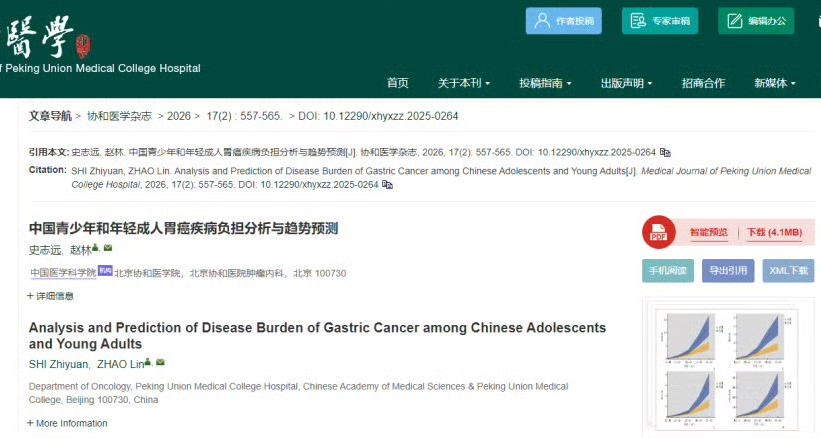The width and height of the screenshot is (821, 438).
Task: Expand the 投稿指南 menu
Action: point(545,83)
